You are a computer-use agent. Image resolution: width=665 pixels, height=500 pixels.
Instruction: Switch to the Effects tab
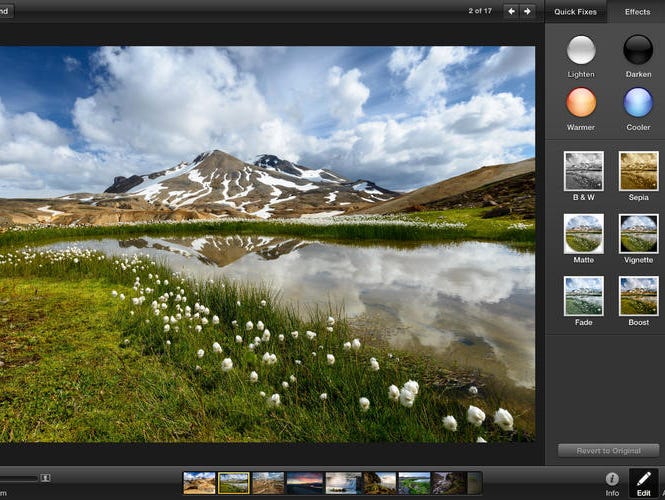click(637, 12)
